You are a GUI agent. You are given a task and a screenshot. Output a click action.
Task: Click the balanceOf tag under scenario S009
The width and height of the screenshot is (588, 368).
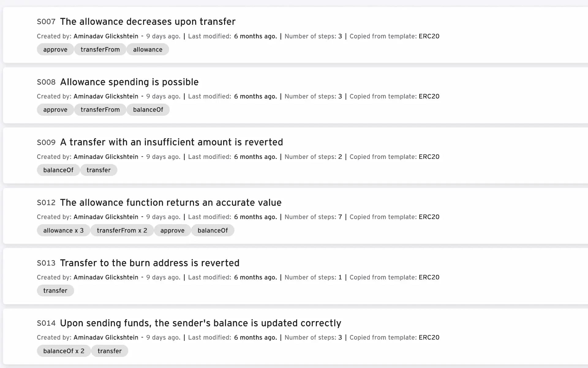(x=58, y=170)
